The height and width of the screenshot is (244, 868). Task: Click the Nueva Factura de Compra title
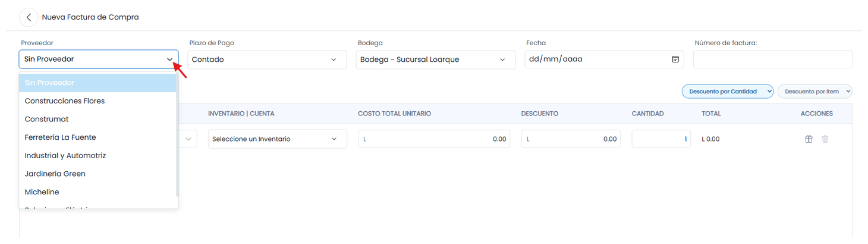pos(90,17)
